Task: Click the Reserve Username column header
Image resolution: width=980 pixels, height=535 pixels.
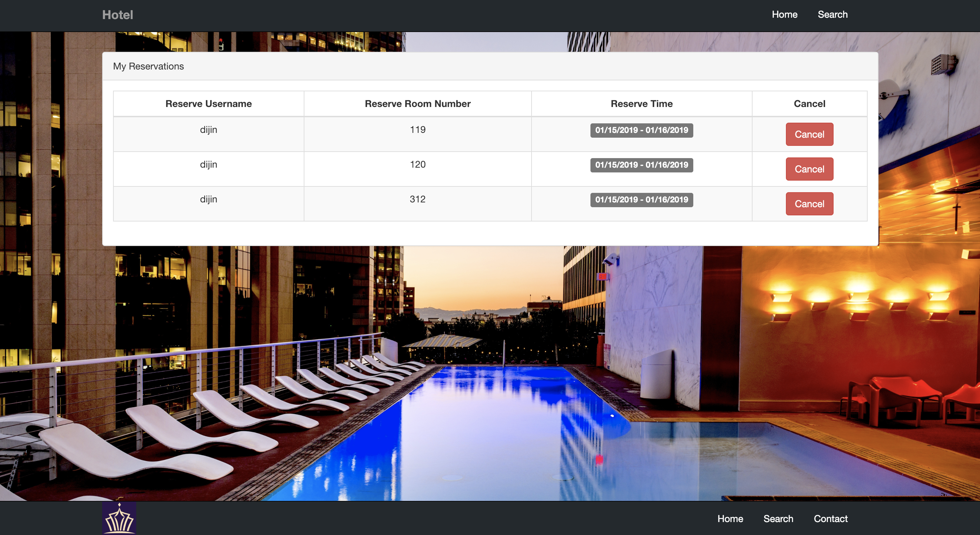Action: click(x=208, y=104)
